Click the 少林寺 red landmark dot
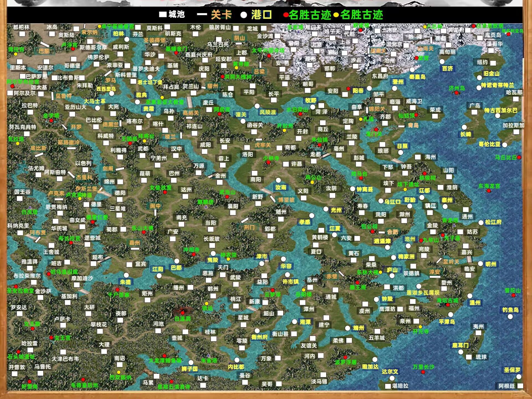 tap(268, 163)
